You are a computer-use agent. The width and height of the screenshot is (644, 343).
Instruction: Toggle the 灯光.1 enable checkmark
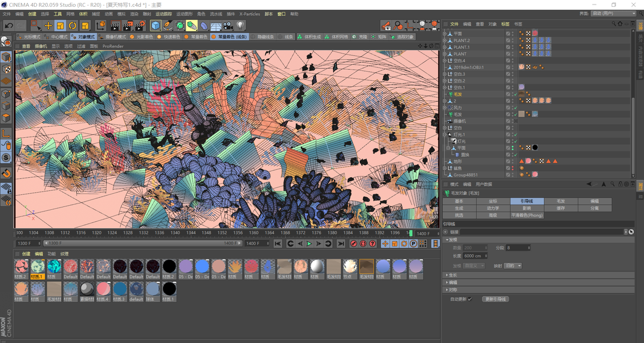pos(516,134)
